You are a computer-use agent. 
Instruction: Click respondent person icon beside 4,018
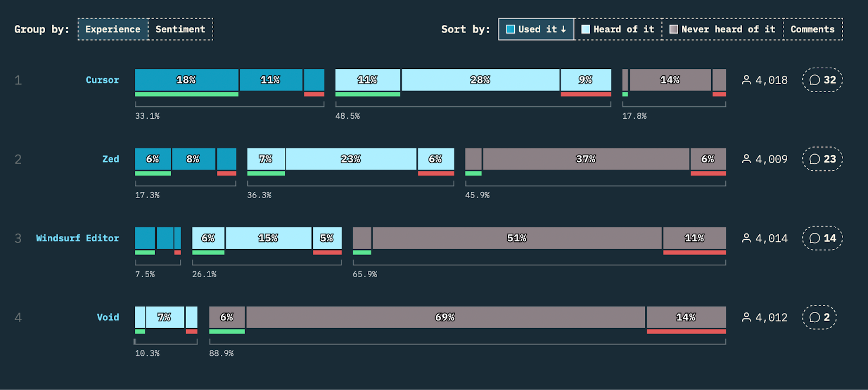[746, 80]
